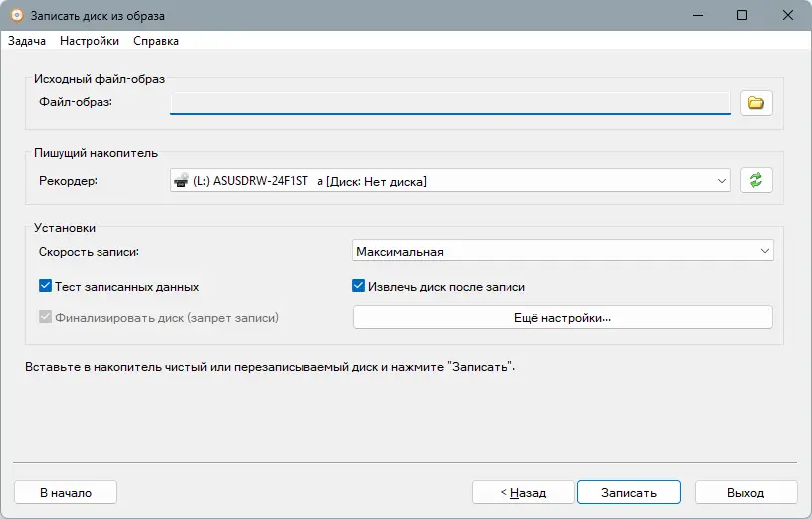The height and width of the screenshot is (519, 812).
Task: Minimize the window
Action: [697, 16]
